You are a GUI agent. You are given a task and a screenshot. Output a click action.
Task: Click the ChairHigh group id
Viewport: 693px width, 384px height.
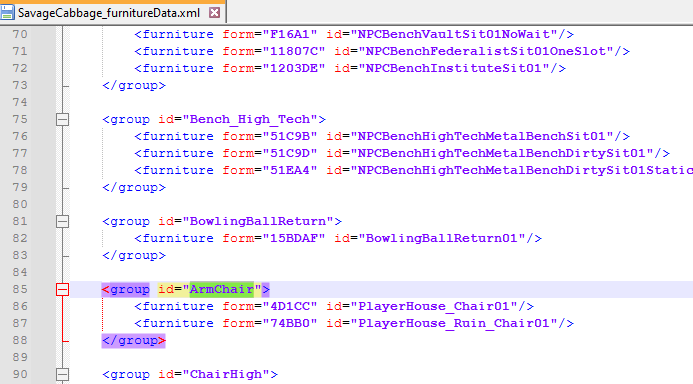(225, 374)
